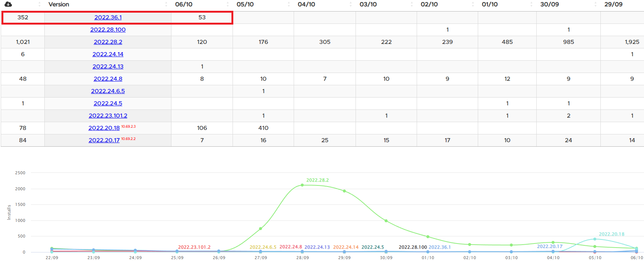The image size is (644, 261).
Task: Open version 2022.36.1 link
Action: tap(108, 17)
